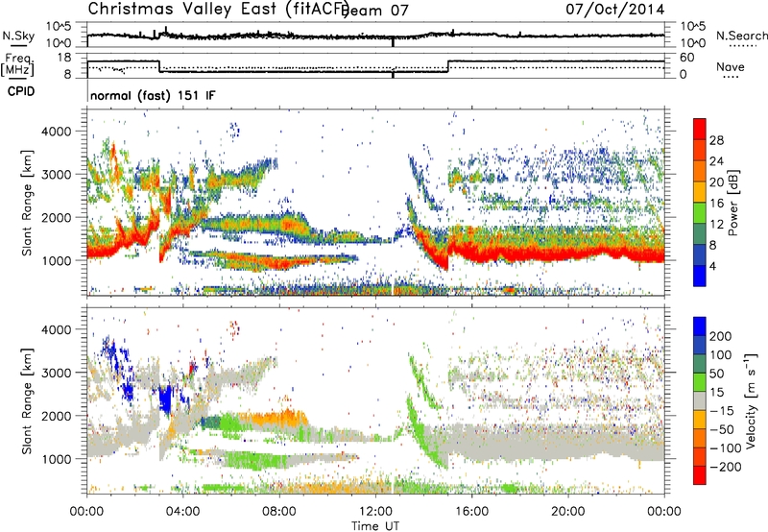Select the "50" label on Velocity colorbar

(716, 374)
